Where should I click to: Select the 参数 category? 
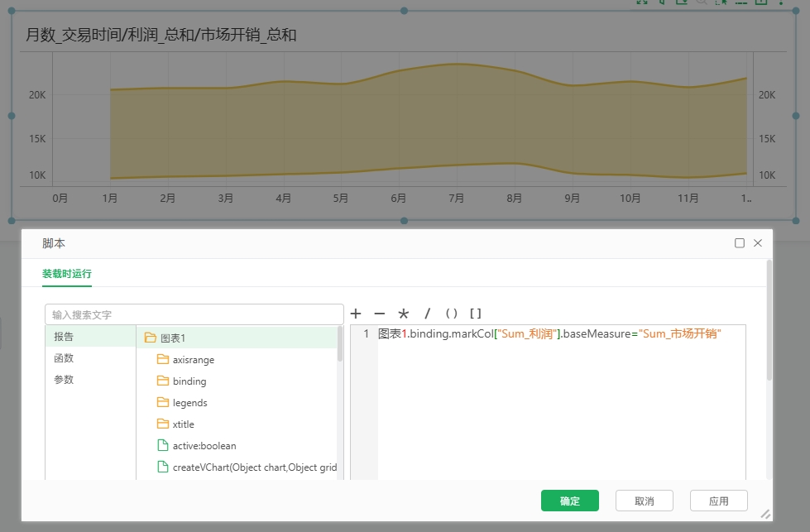tap(90, 380)
